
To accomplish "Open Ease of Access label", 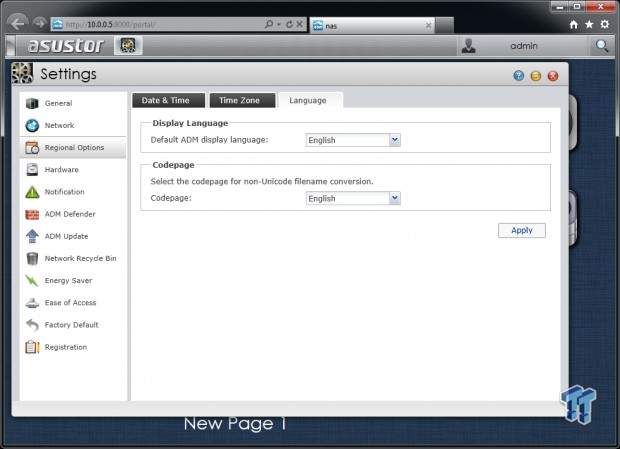I will pos(70,302).
